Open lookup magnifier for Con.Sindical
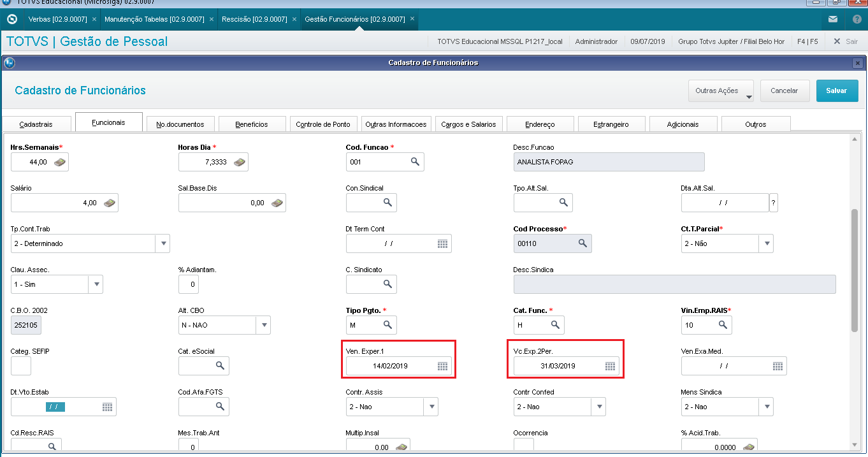This screenshot has height=457, width=868. [x=387, y=203]
